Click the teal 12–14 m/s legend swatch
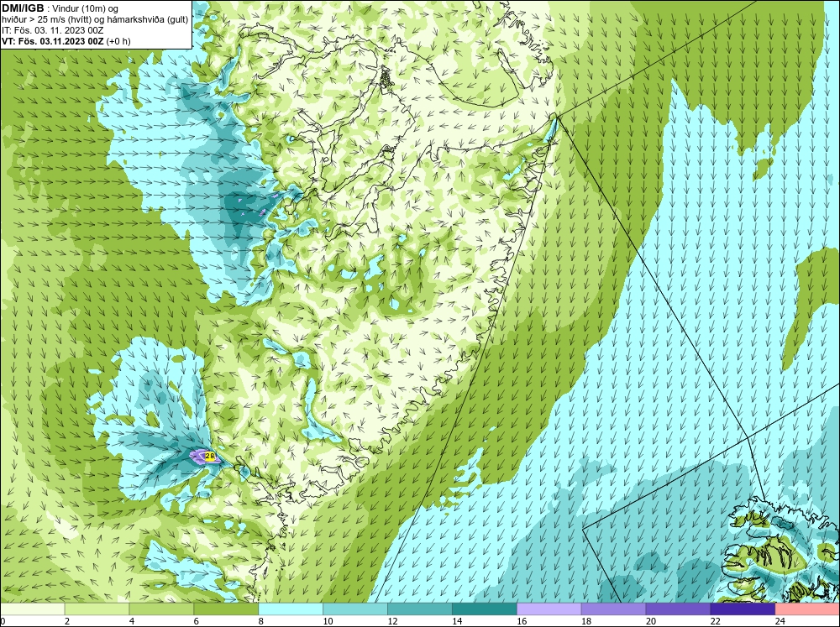 point(420,609)
